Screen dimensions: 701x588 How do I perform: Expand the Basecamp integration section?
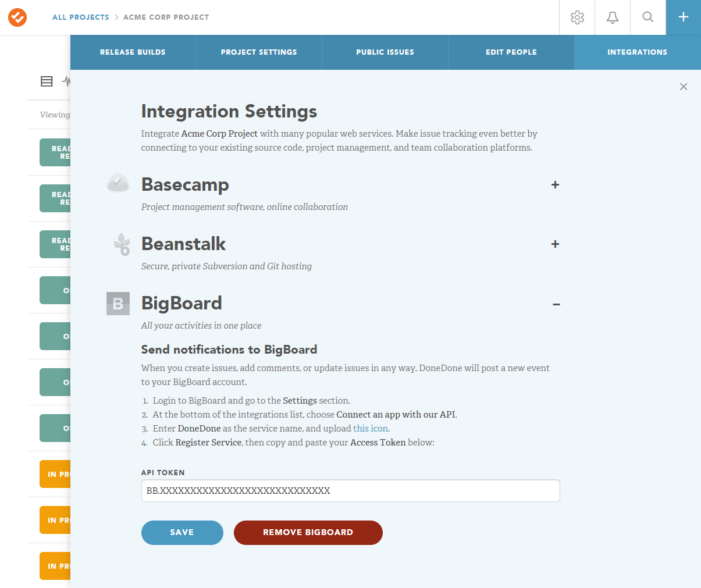click(x=555, y=185)
